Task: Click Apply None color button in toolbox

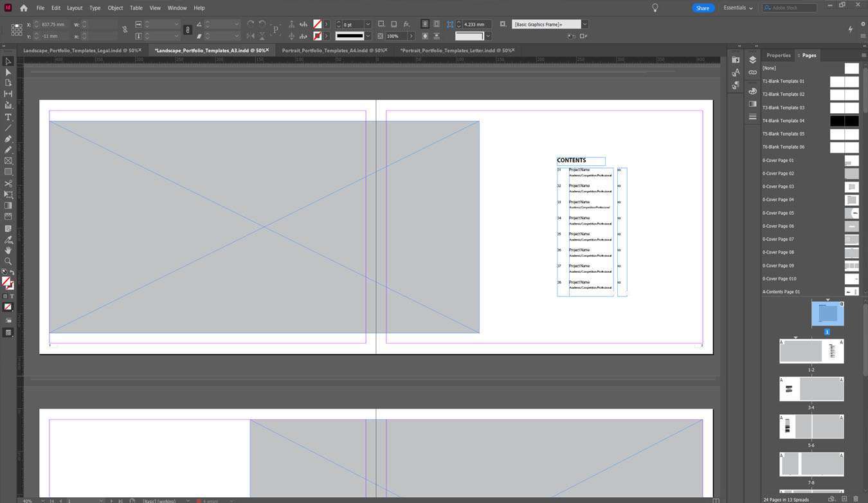Action: click(x=8, y=307)
